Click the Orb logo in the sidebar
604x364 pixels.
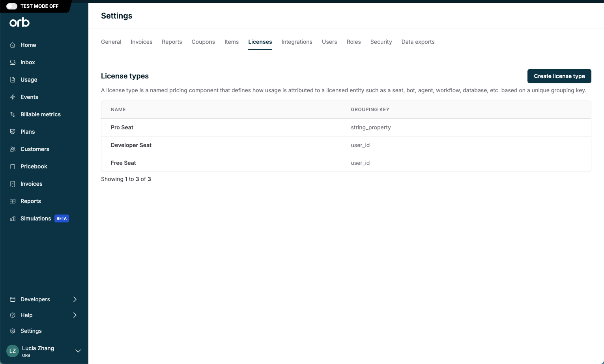[19, 22]
